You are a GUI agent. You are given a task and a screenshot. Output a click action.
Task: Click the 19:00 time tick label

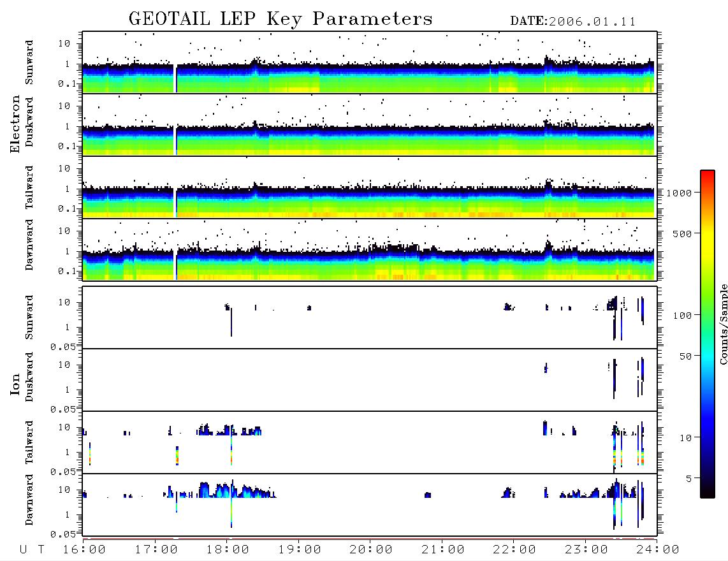tap(300, 550)
